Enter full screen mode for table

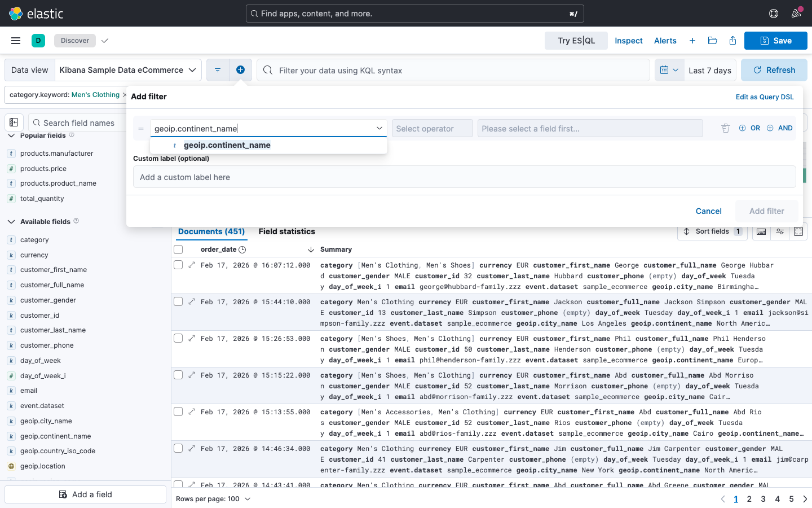tap(798, 231)
